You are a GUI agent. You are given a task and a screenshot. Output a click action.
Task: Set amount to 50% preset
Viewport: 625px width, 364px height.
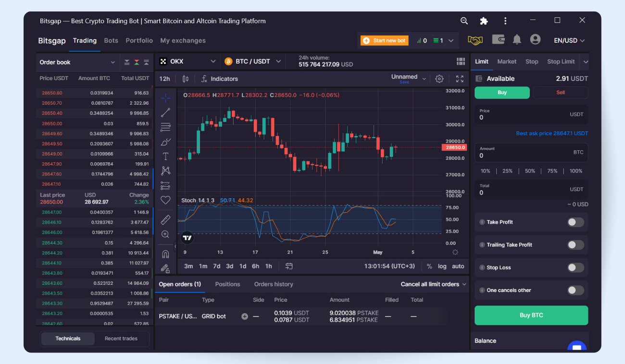pos(530,171)
